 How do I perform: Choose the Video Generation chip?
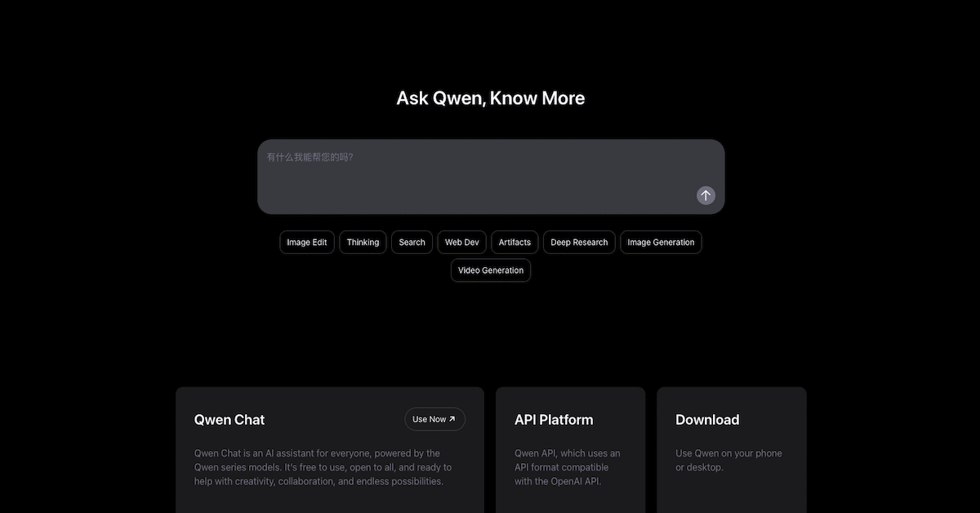(491, 270)
